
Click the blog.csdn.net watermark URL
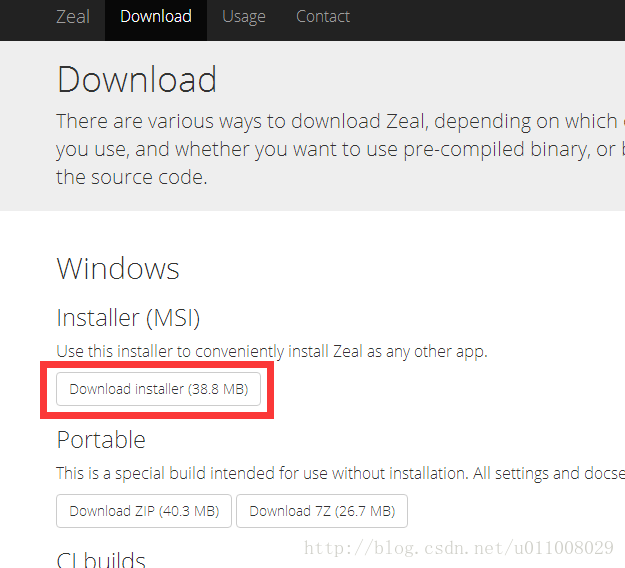click(x=459, y=548)
